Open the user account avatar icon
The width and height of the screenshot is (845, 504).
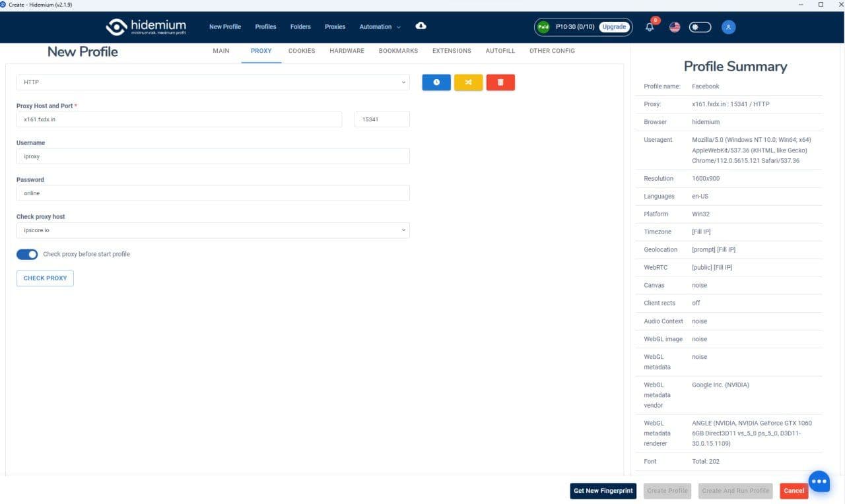(728, 27)
